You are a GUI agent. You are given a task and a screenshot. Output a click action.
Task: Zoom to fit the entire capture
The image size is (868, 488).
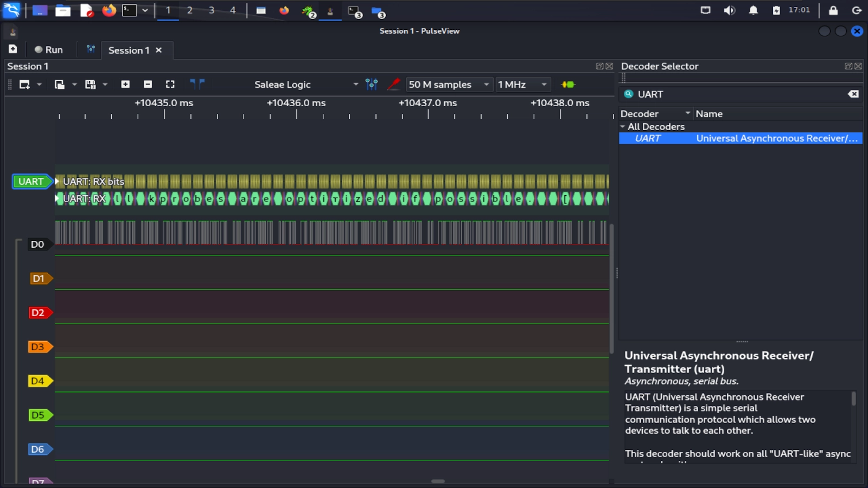(x=170, y=84)
